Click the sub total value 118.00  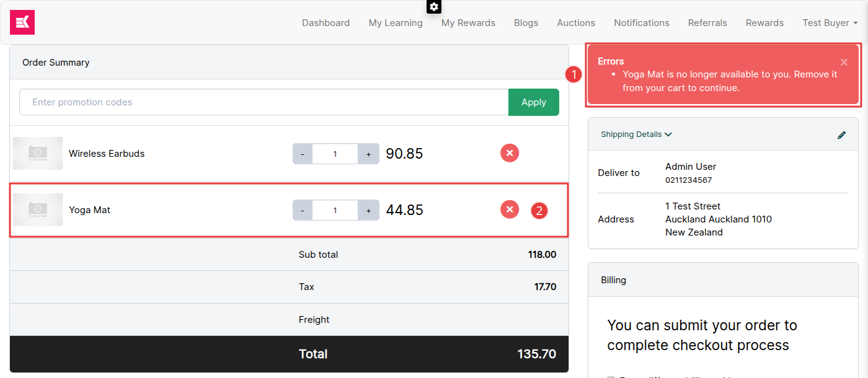542,254
